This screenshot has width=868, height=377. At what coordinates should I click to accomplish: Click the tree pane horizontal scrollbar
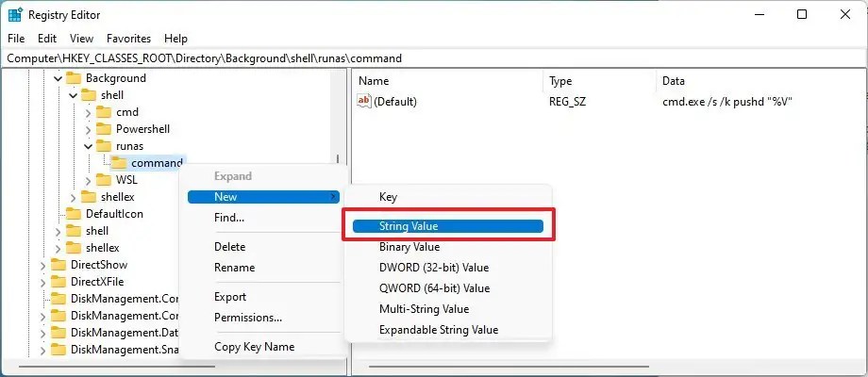(x=117, y=367)
